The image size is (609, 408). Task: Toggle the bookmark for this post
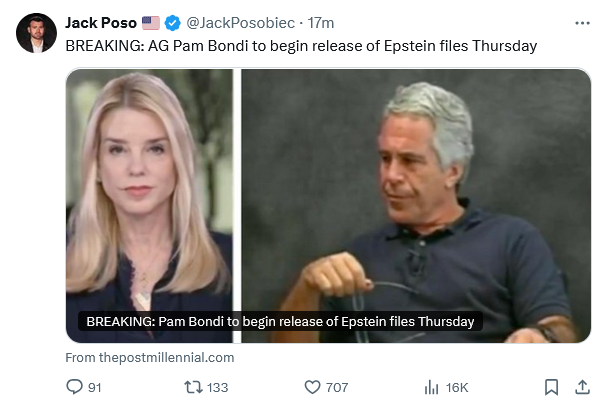click(x=551, y=387)
